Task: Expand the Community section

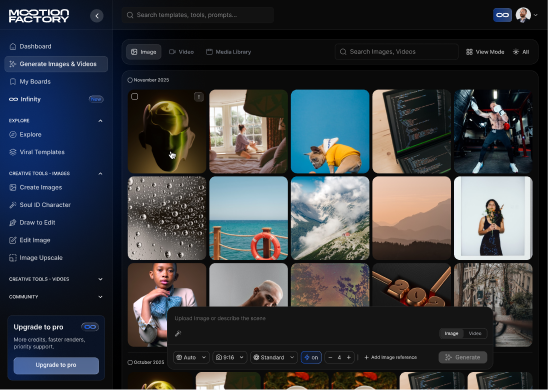Action: point(100,297)
